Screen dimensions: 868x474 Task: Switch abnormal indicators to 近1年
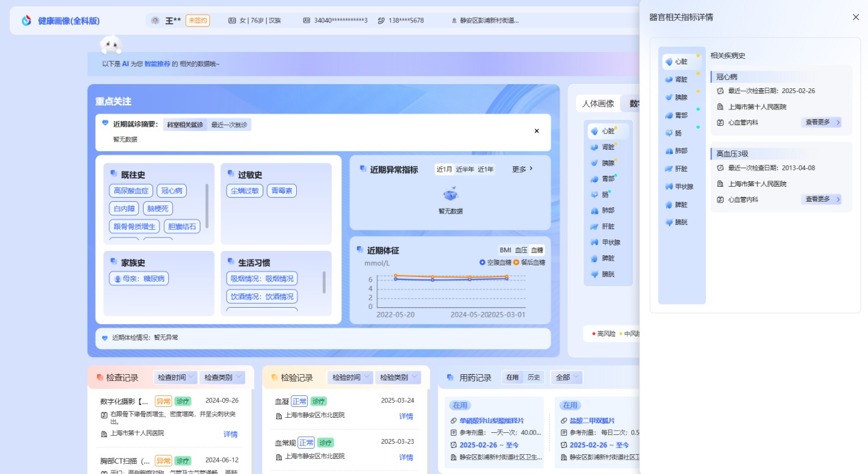pos(486,170)
